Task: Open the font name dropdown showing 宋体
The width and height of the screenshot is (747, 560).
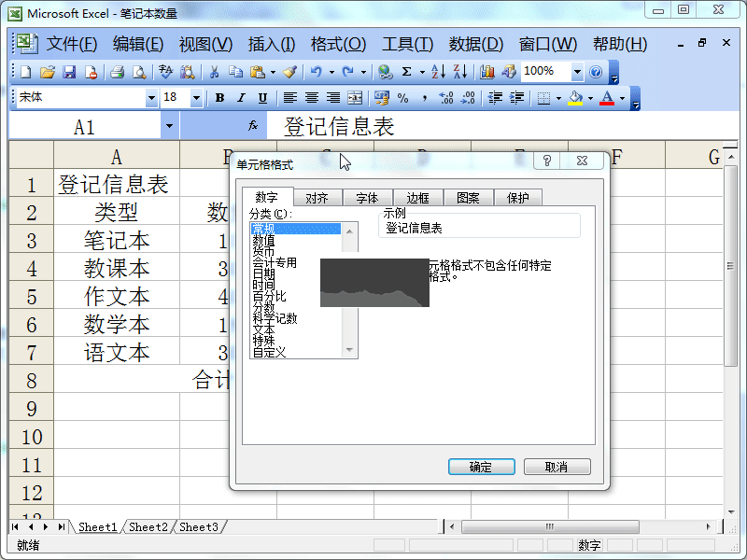Action: pyautogui.click(x=154, y=97)
